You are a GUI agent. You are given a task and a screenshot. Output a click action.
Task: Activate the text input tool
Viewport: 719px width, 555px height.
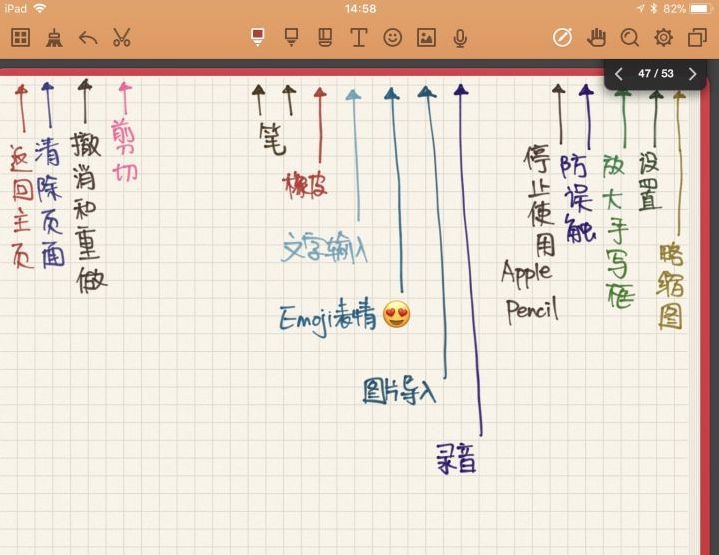359,38
